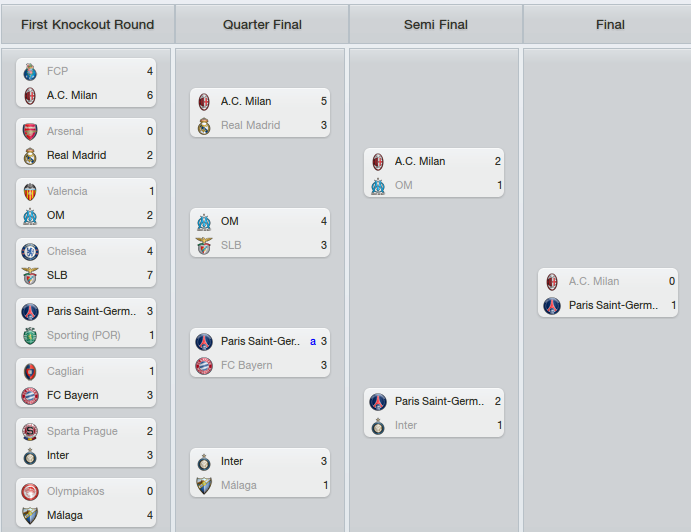Click the Olympiakos club badge
Screen dimensions: 691x532
point(30,491)
